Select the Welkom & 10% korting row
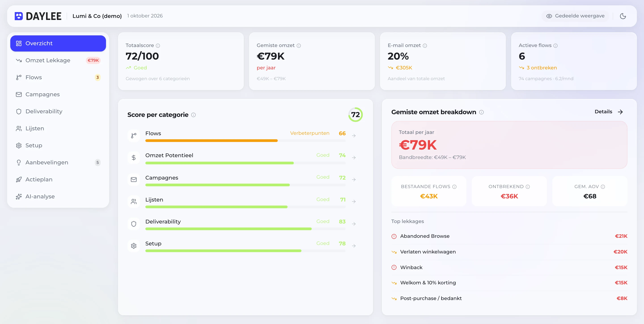Image resolution: width=644 pixels, height=324 pixels. (x=509, y=283)
